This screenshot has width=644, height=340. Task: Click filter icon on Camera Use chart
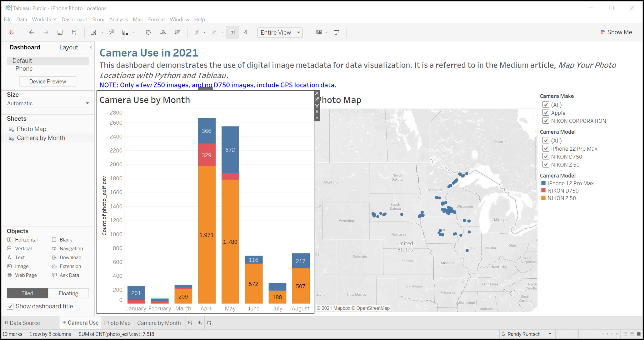pos(317,106)
